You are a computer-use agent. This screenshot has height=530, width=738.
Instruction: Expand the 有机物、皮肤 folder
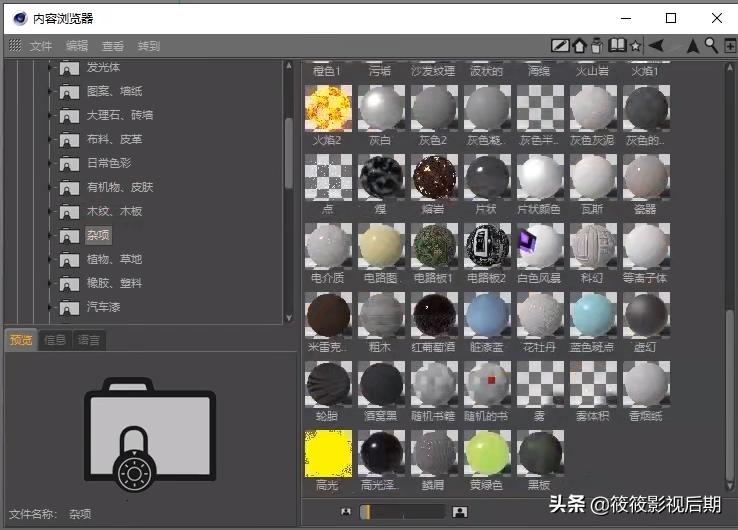pos(50,187)
